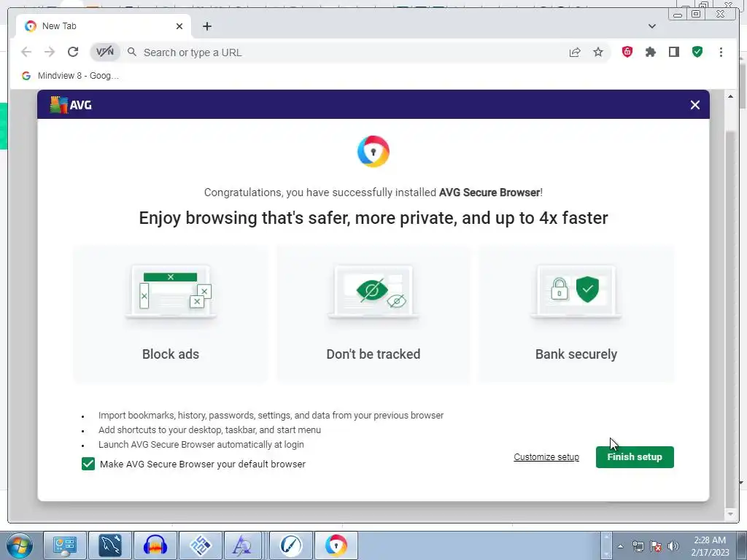747x560 pixels.
Task: Toggle the VPN button in address bar
Action: 105,52
